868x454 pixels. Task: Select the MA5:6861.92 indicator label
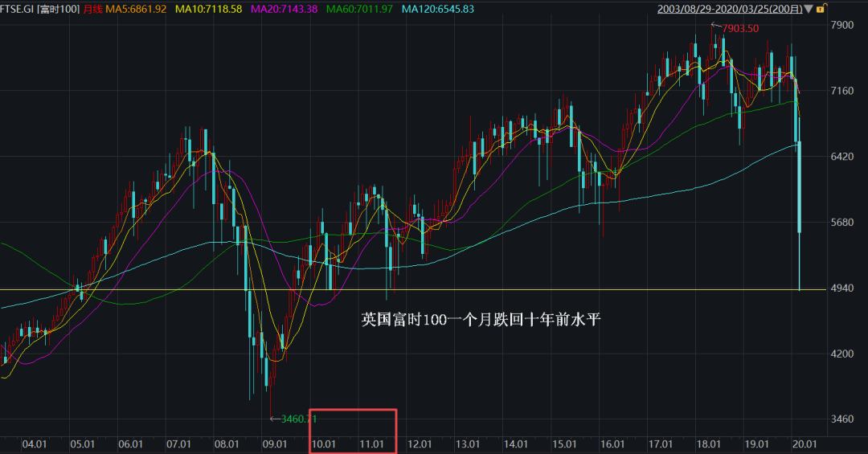pos(136,10)
